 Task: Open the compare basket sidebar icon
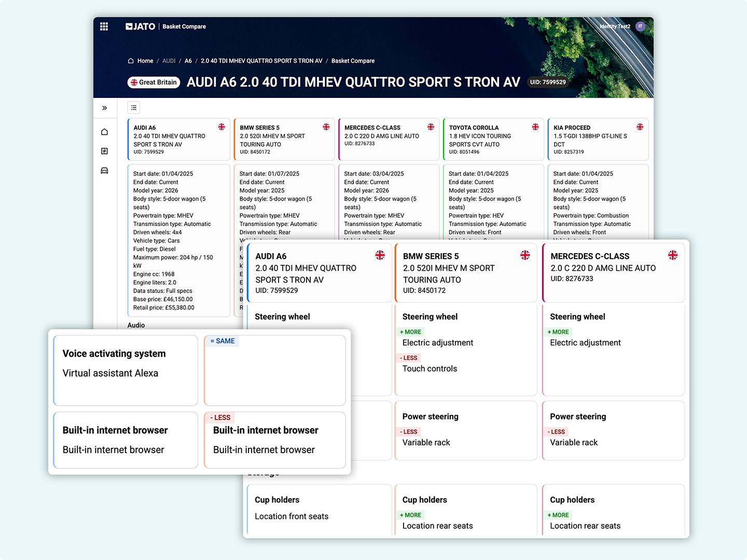(x=104, y=151)
